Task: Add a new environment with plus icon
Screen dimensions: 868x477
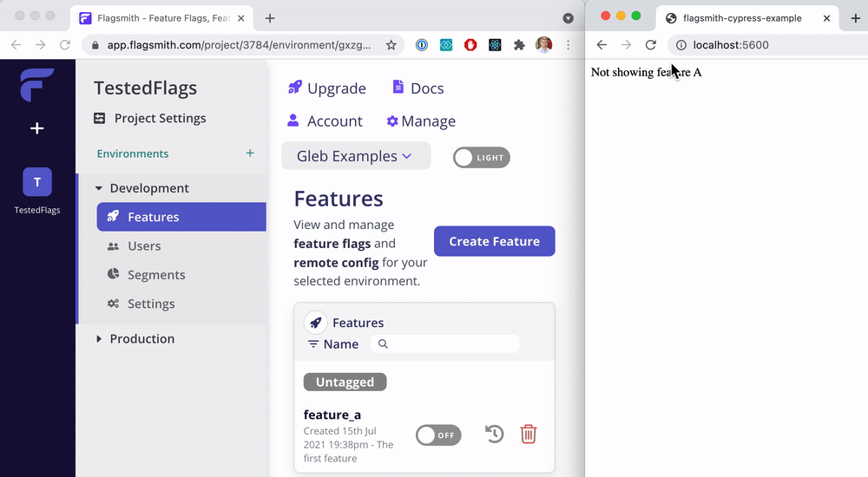Action: click(x=250, y=154)
